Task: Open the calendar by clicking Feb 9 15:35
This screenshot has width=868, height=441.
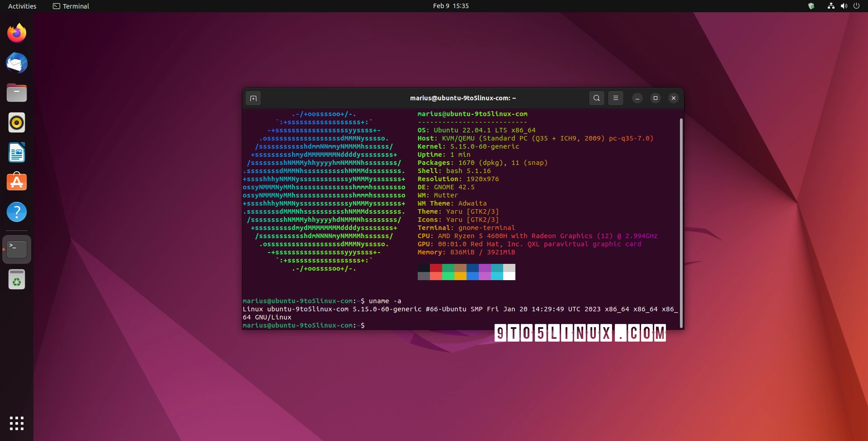Action: click(451, 6)
